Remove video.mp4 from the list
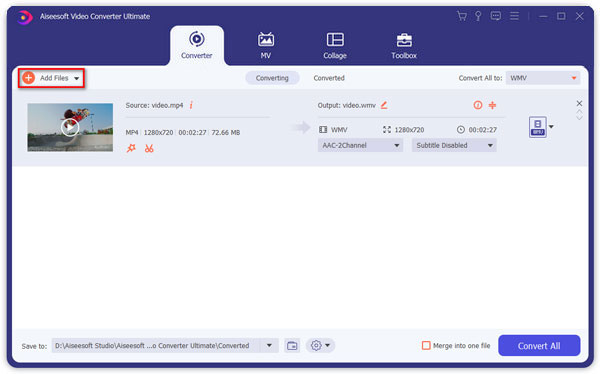This screenshot has height=374, width=600. click(579, 103)
